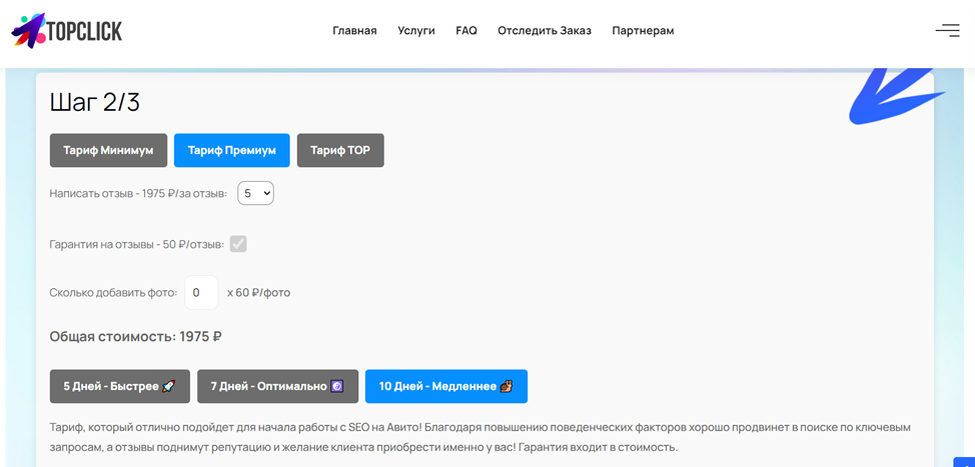Choose 7 Дней - Оптимально option

pyautogui.click(x=278, y=386)
